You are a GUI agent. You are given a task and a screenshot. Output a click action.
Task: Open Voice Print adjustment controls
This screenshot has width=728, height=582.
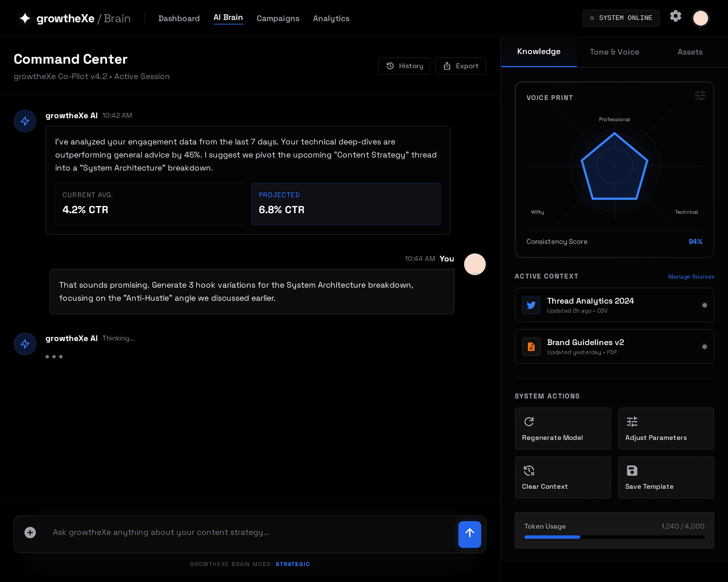pyautogui.click(x=700, y=95)
